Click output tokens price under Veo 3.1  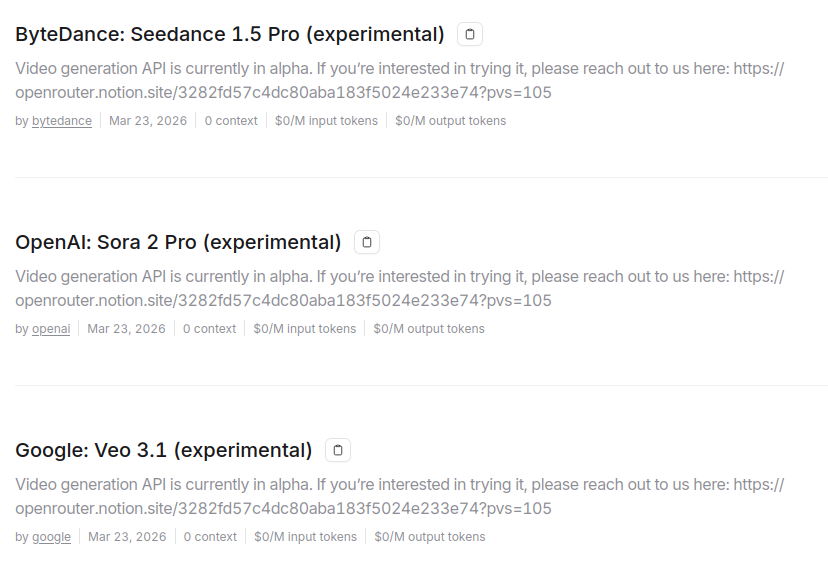(430, 537)
